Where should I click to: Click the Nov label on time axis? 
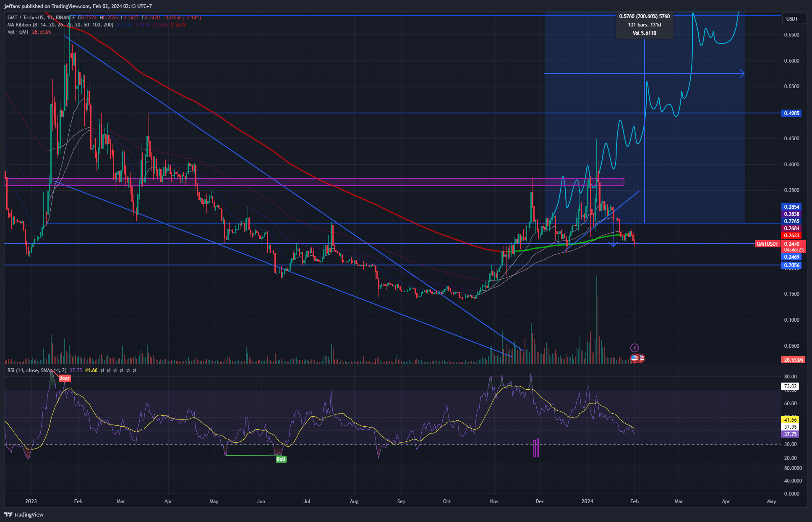click(494, 501)
